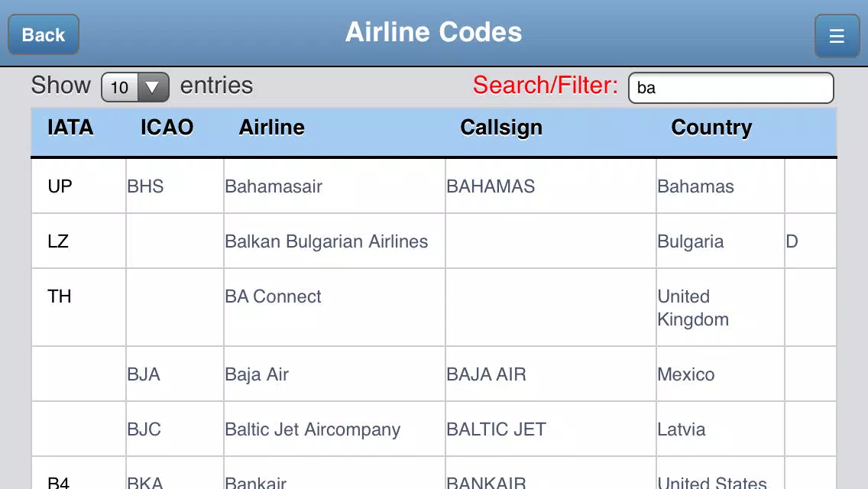Expand the show entries dropdown arrow
Image resolution: width=868 pixels, height=489 pixels.
(x=152, y=87)
